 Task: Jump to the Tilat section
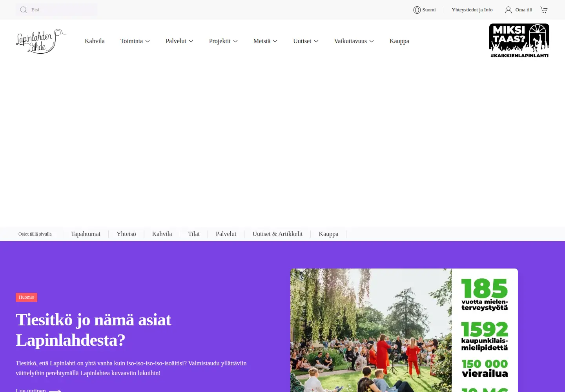pos(194,234)
